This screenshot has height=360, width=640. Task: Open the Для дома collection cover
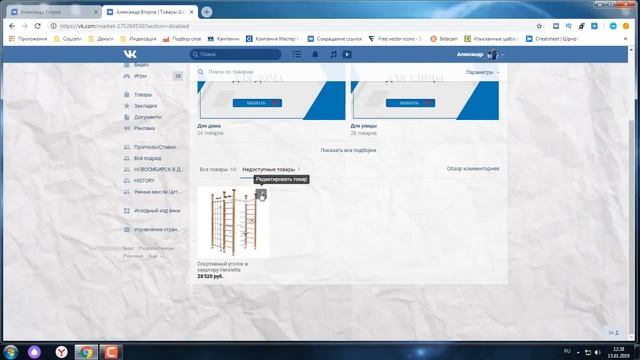tap(271, 100)
